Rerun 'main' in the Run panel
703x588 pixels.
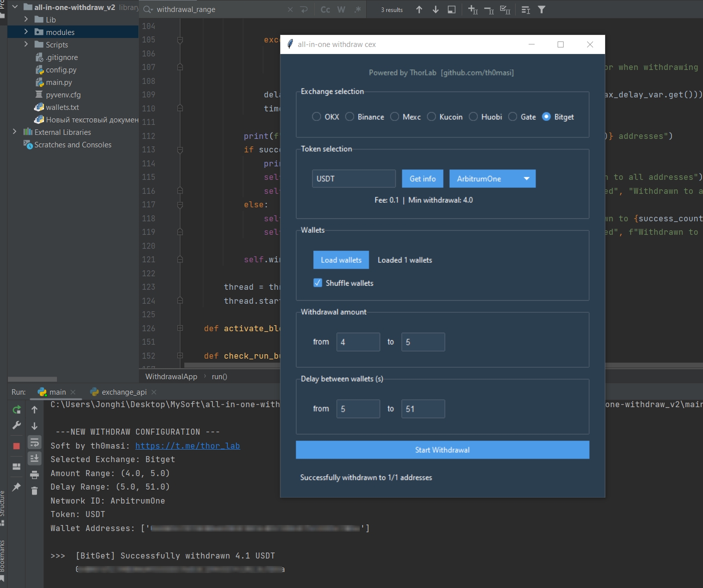click(x=16, y=410)
